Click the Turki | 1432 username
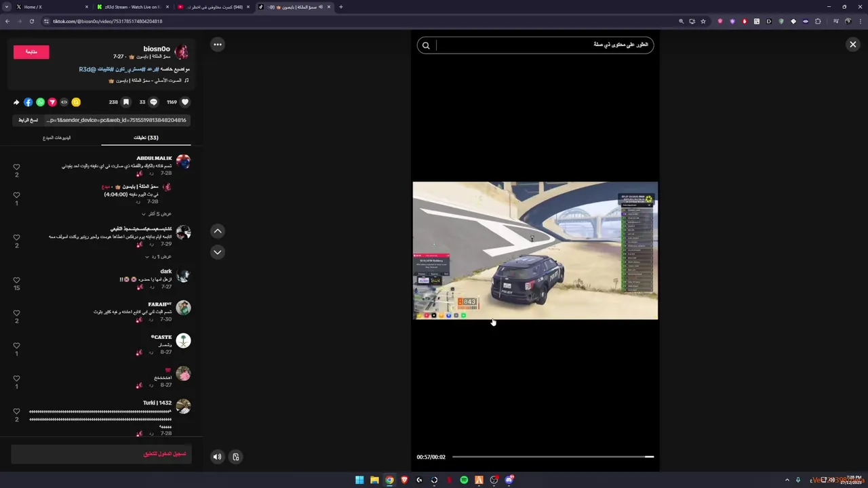The width and height of the screenshot is (868, 488). [x=157, y=403]
